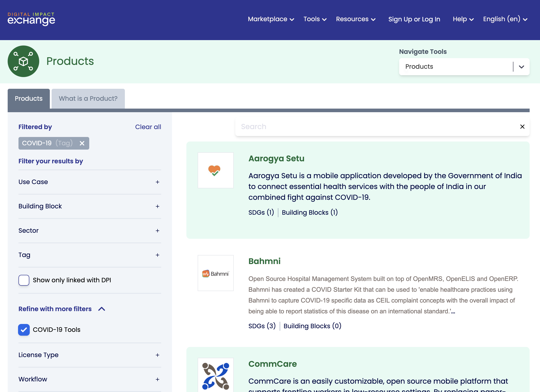Image resolution: width=540 pixels, height=392 pixels.
Task: Click the Navigate Tools label
Action: pos(423,52)
